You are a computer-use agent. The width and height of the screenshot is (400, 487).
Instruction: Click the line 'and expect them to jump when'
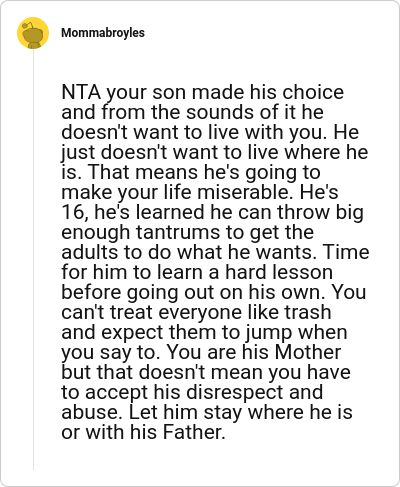[204, 332]
